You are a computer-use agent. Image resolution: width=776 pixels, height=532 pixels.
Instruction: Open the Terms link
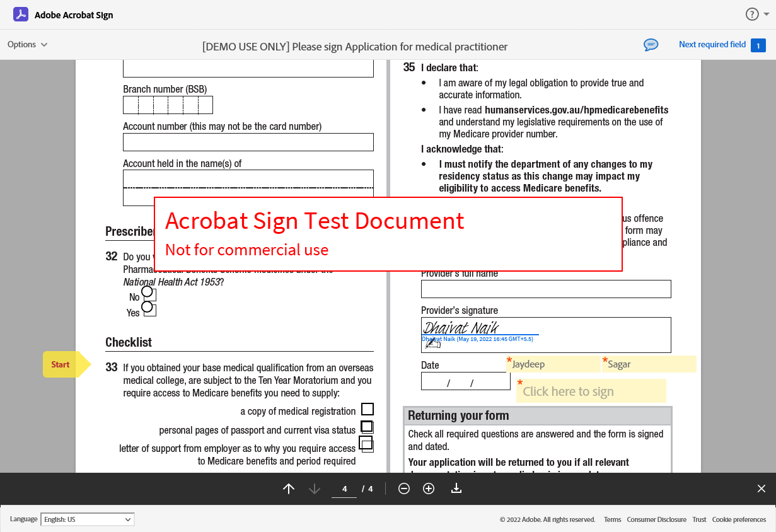[x=612, y=519]
